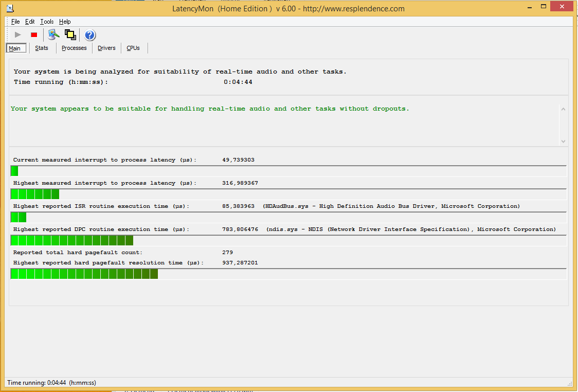
Task: Open the Tools menu
Action: 47,22
